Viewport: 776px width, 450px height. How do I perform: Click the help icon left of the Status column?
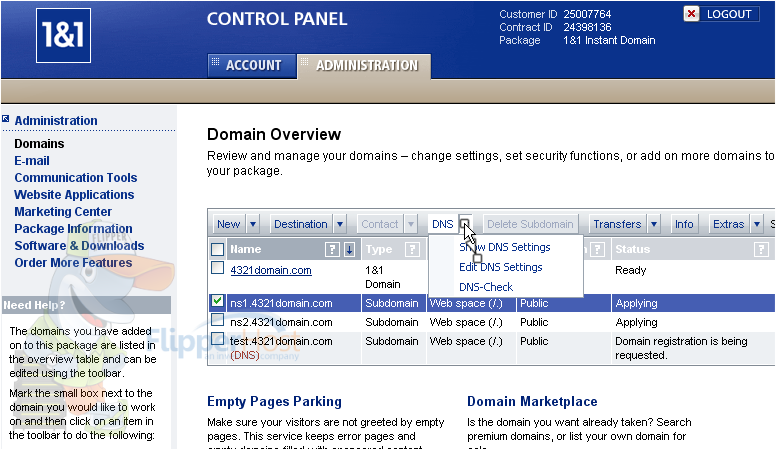coord(598,250)
